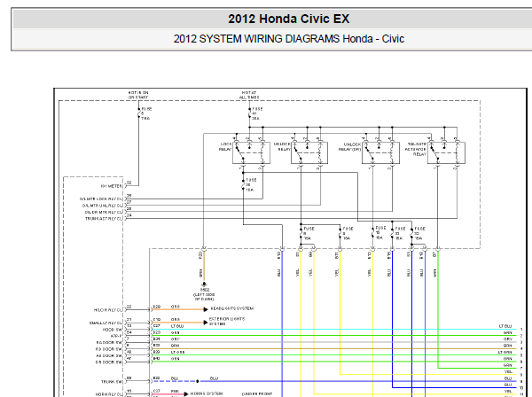The image size is (532, 397).
Task: Click the "D/L MTR LOCK RLY CL" label
Action: (x=101, y=199)
